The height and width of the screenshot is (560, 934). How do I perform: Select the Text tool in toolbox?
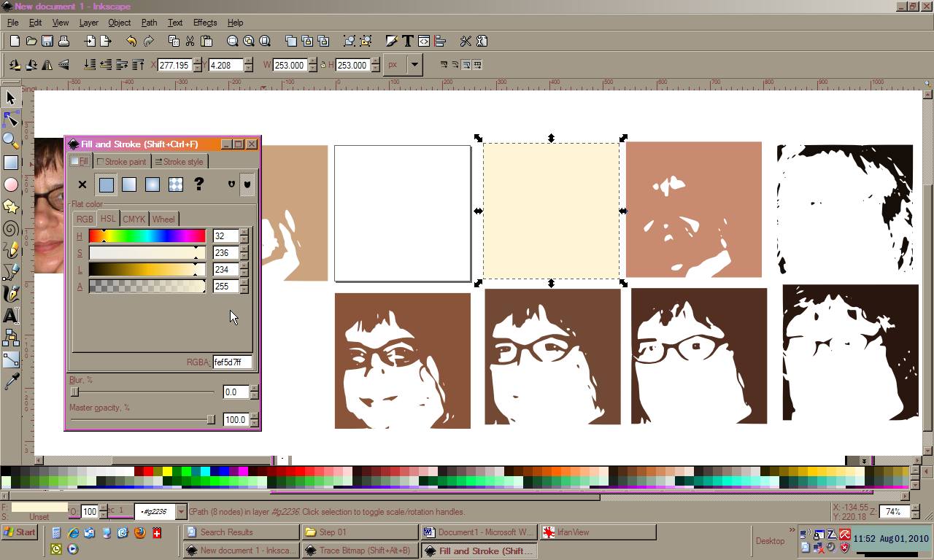[10, 316]
